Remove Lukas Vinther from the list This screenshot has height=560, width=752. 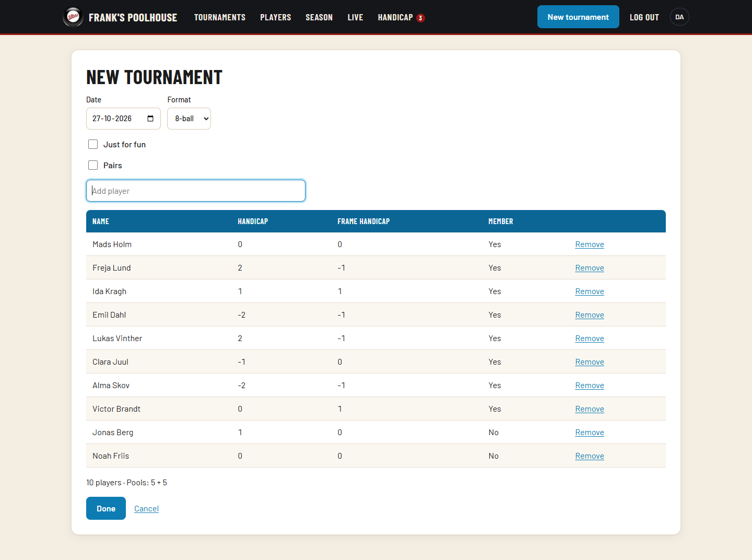pos(590,339)
